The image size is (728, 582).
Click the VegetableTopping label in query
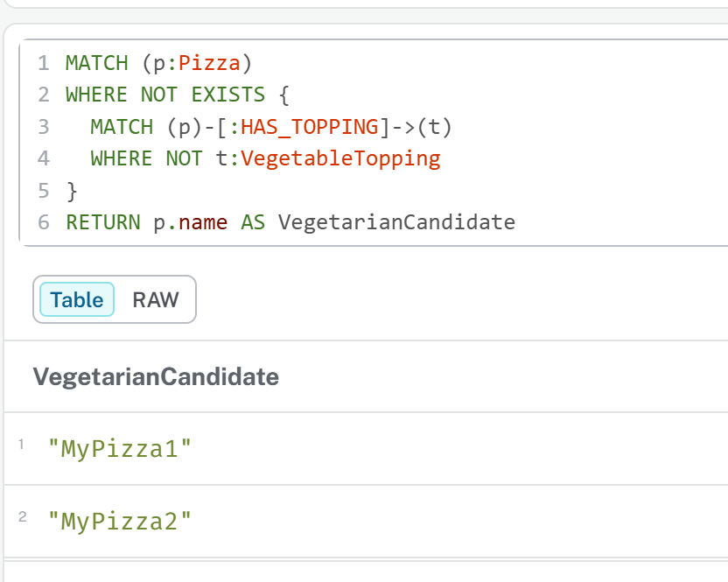point(340,158)
